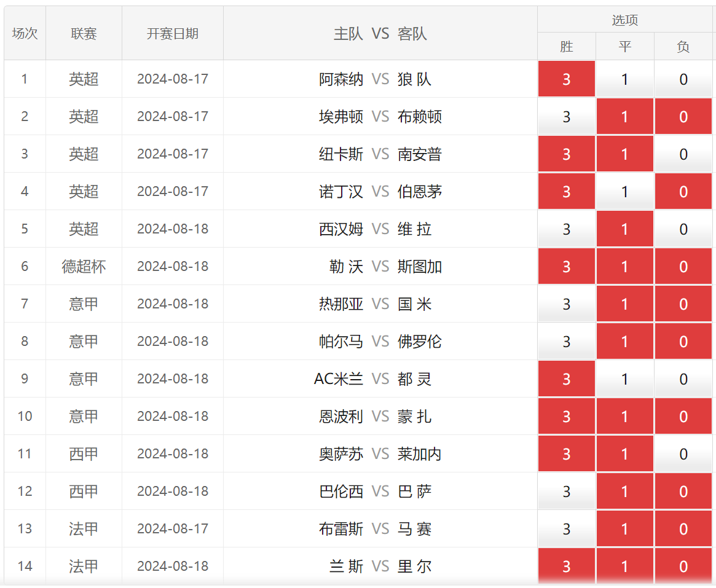Click the 勒沃 VS 斯图加 match text
The image size is (716, 588).
385,266
